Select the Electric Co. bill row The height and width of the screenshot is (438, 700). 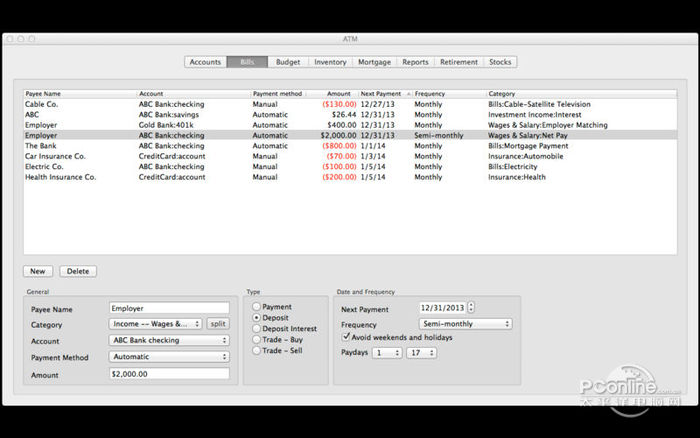pos(350,167)
